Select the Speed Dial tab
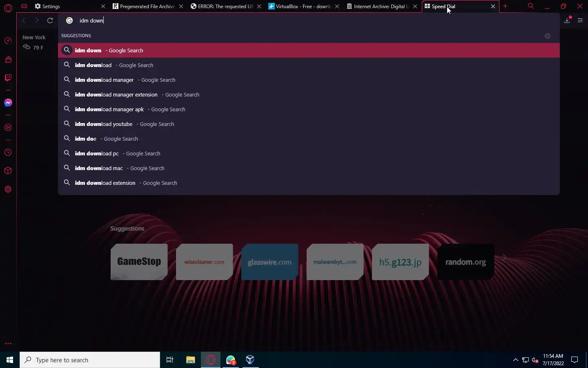588x368 pixels. pos(460,6)
